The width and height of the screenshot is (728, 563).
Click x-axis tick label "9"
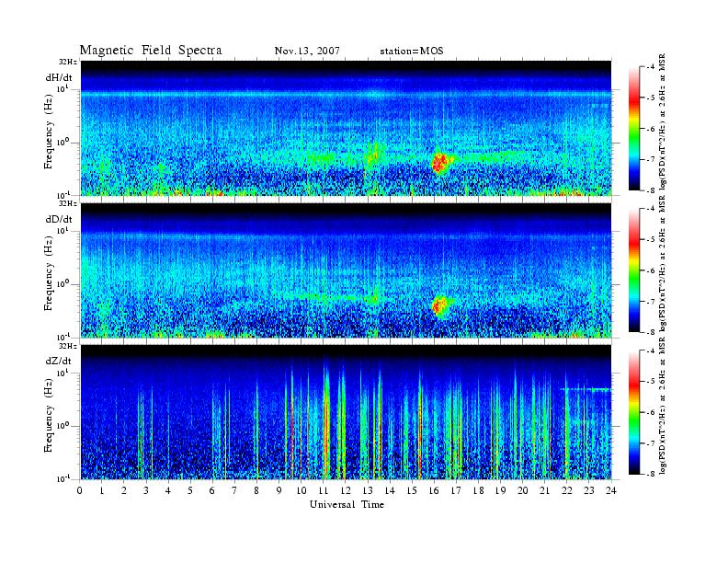pyautogui.click(x=279, y=490)
